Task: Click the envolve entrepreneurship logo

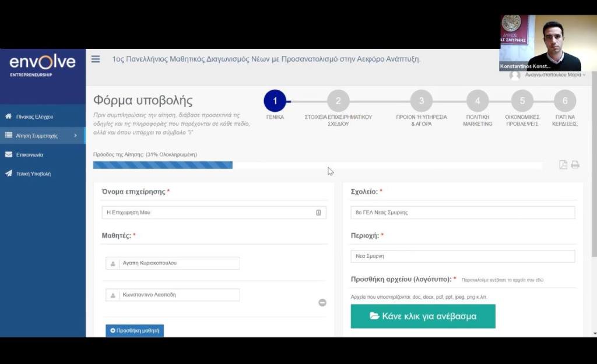Action: tap(43, 65)
